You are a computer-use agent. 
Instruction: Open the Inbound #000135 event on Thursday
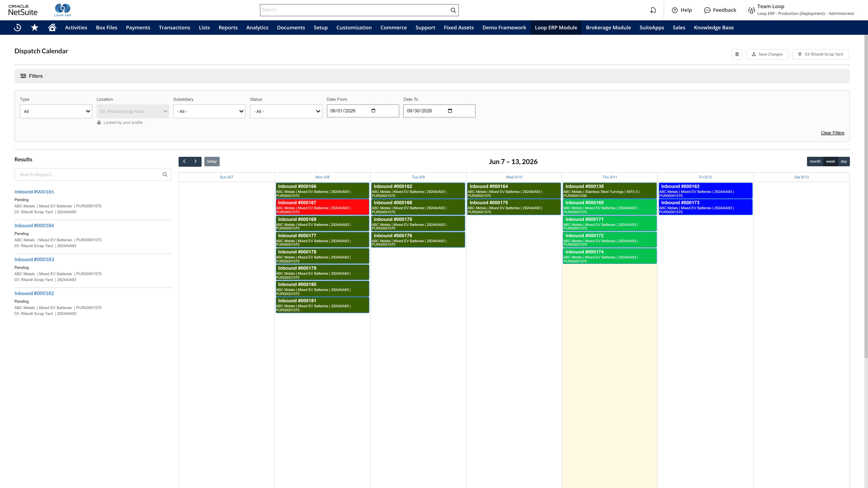pyautogui.click(x=610, y=191)
